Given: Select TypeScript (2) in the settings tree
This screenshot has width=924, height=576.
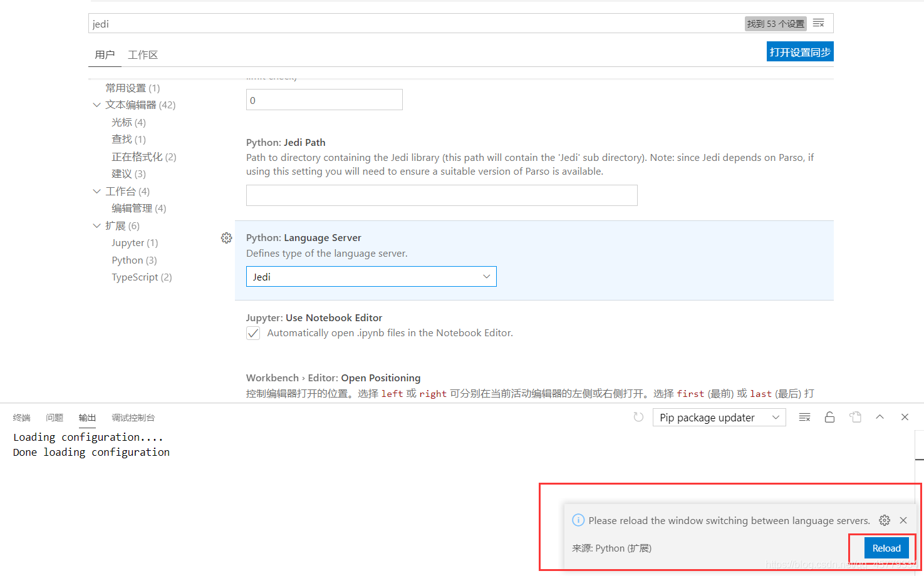Looking at the screenshot, I should pyautogui.click(x=142, y=277).
